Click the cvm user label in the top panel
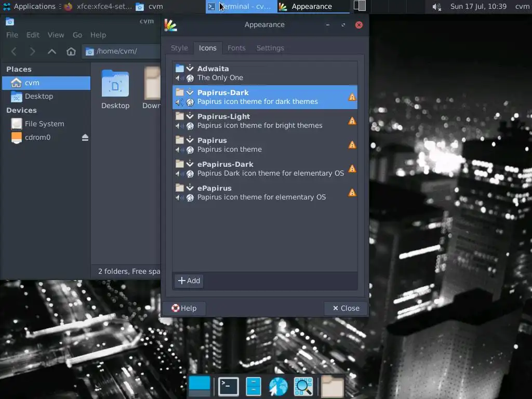This screenshot has height=399, width=532. [522, 6]
